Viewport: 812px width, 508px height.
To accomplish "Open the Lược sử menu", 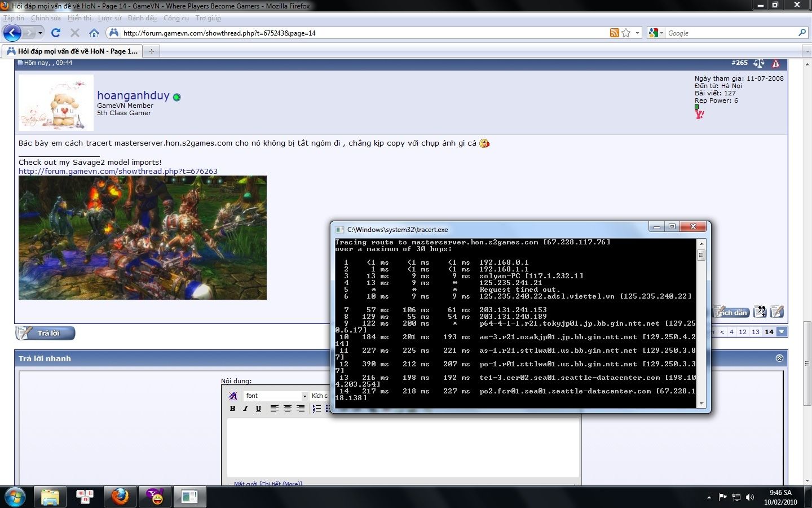I will point(109,18).
